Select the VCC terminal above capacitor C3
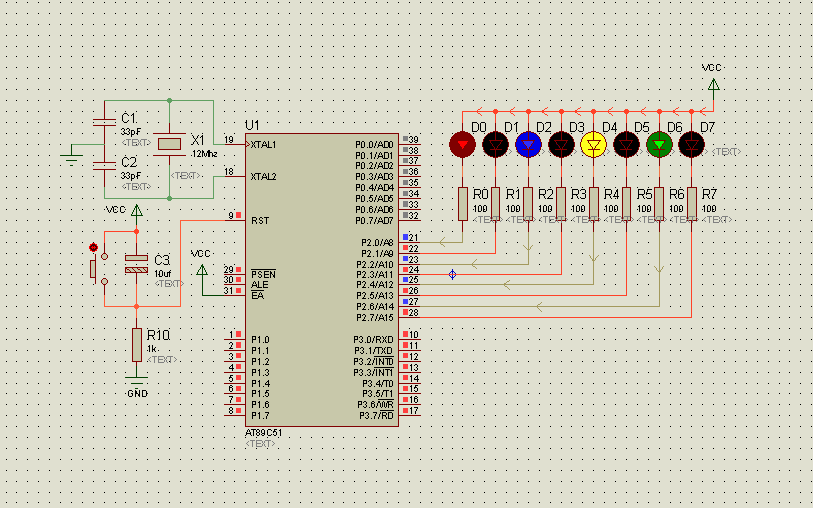Image resolution: width=813 pixels, height=508 pixels. (136, 210)
